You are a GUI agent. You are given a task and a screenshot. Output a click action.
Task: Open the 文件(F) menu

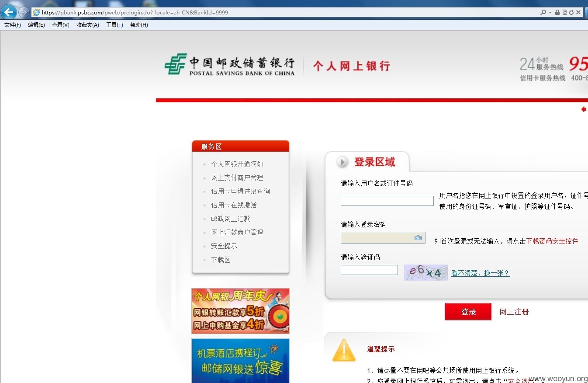point(13,25)
